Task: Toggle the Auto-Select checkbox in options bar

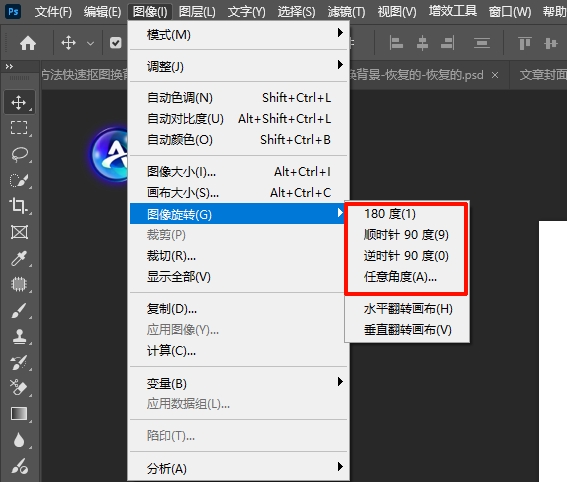Action: [x=116, y=43]
